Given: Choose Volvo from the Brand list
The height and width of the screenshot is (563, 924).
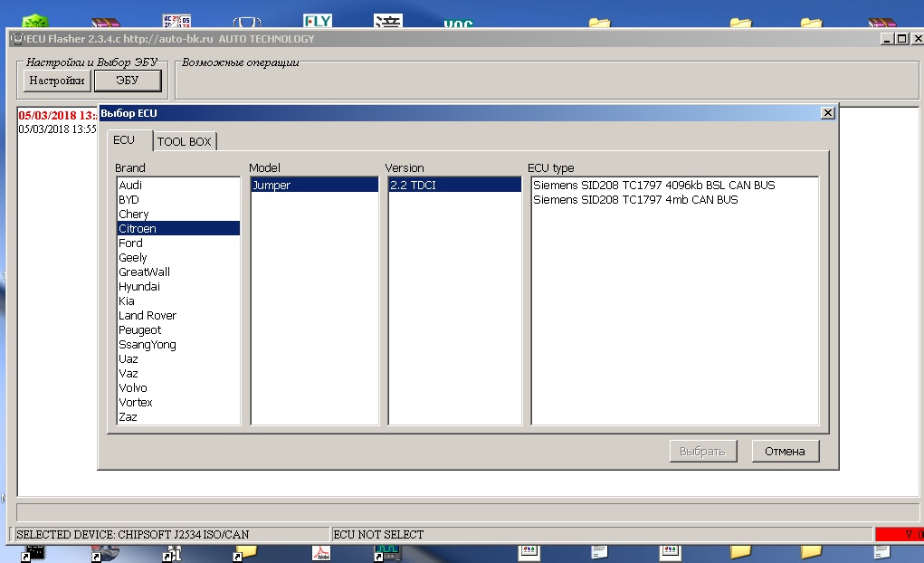Looking at the screenshot, I should pos(178,388).
